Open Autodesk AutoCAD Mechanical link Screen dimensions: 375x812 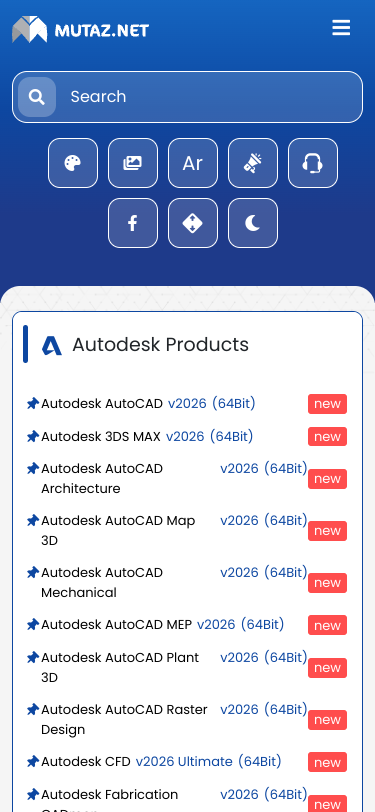tap(174, 583)
